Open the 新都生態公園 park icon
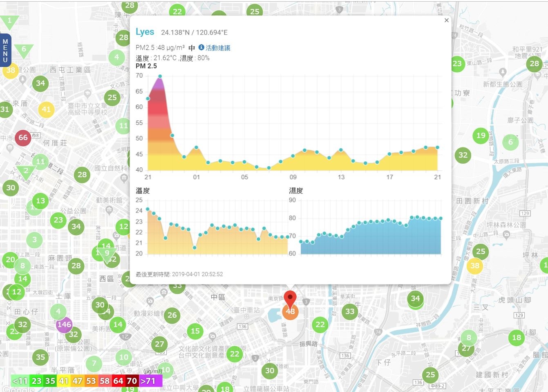The image size is (548, 392). click(x=503, y=72)
